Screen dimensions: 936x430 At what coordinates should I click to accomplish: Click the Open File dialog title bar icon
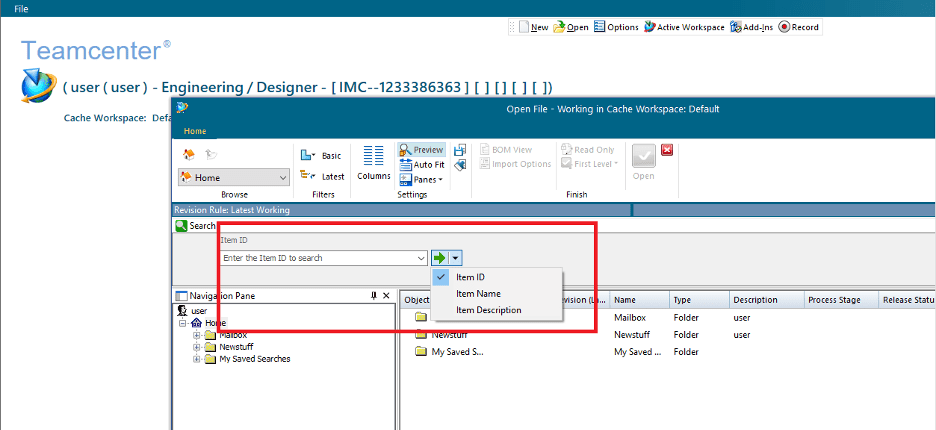tap(182, 108)
